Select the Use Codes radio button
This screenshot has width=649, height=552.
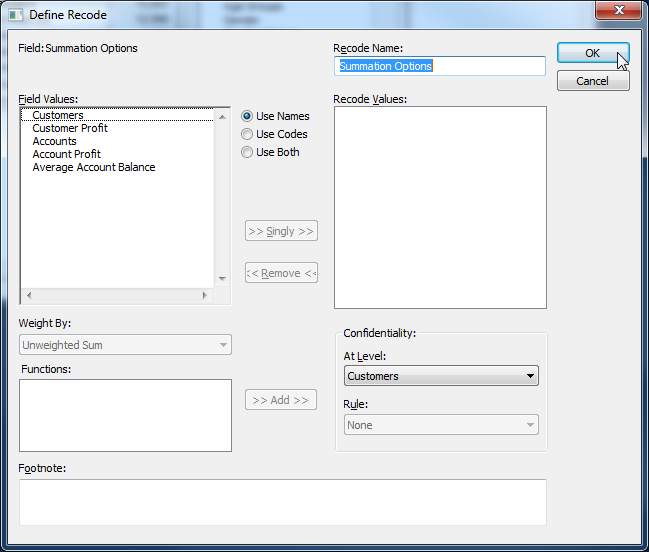(247, 134)
